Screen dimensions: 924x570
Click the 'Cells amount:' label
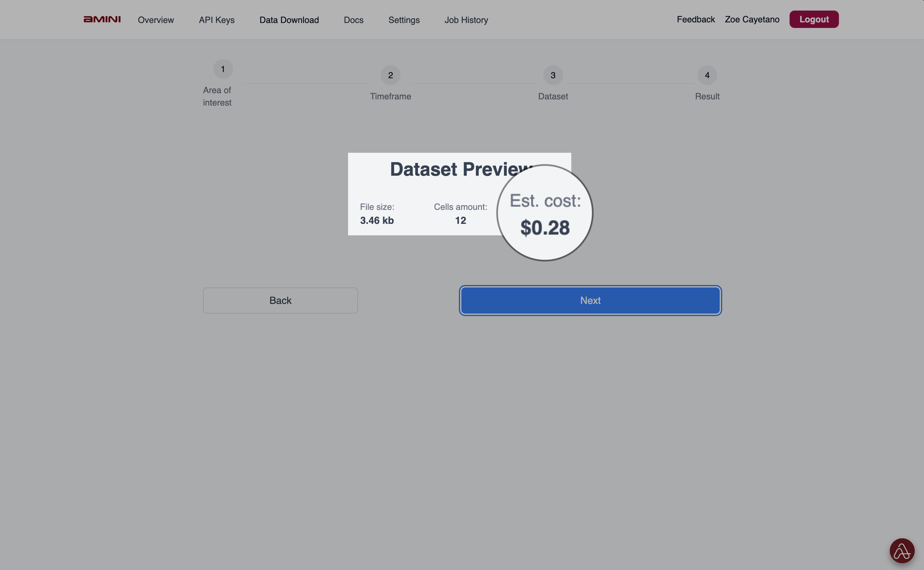tap(460, 207)
